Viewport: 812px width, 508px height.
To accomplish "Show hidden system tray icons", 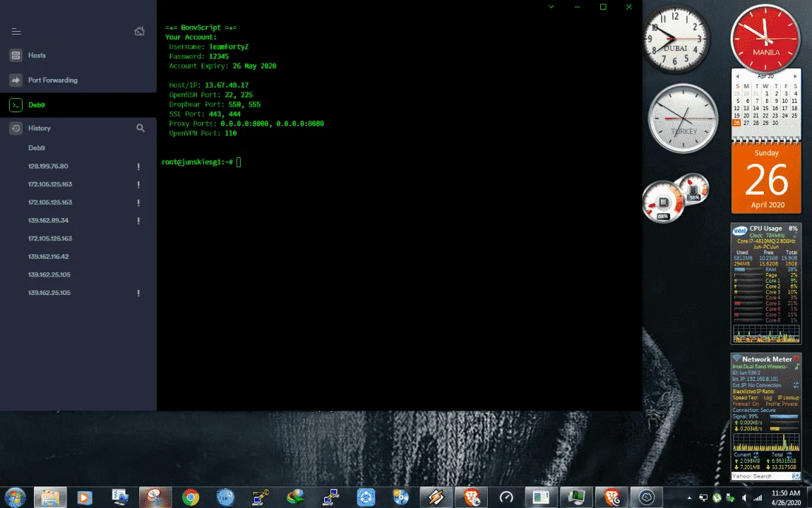I will [689, 498].
